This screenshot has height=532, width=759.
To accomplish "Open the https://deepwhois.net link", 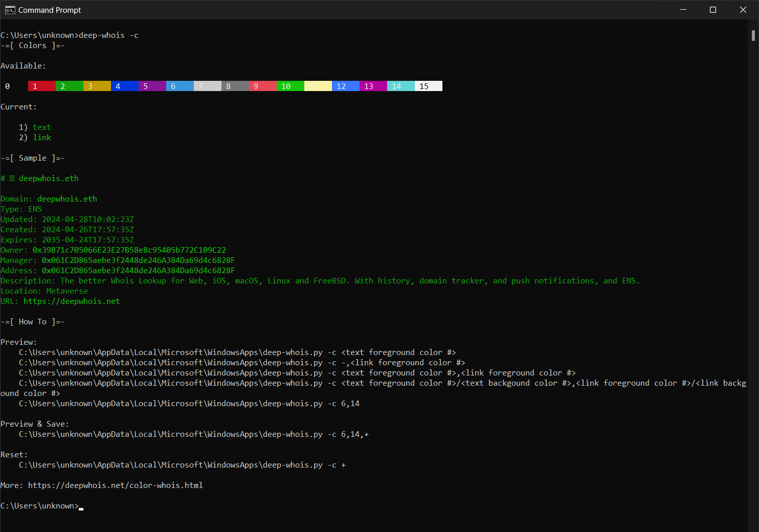I will click(72, 301).
